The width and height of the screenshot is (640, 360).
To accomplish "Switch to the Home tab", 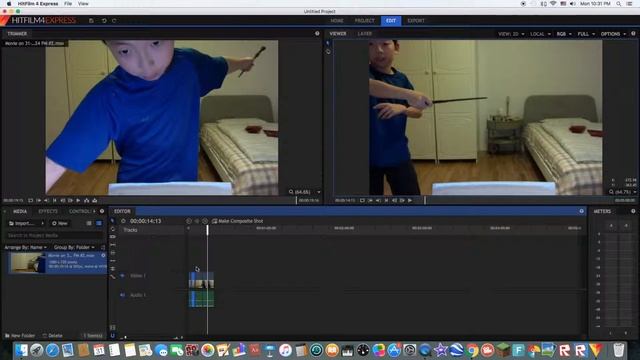I will [337, 20].
